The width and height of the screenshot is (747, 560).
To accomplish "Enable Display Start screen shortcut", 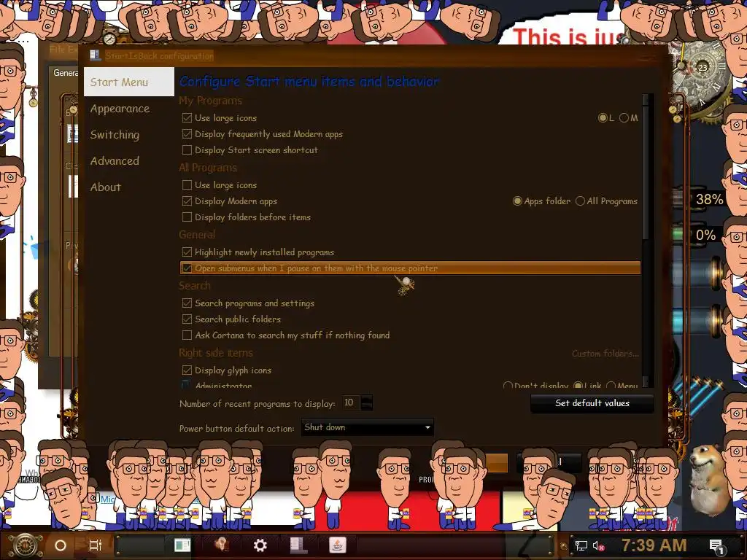I will (187, 150).
